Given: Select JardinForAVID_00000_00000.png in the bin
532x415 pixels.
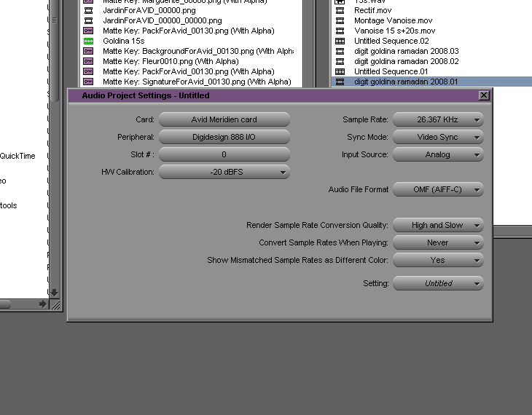Looking at the screenshot, I should pyautogui.click(x=163, y=20).
